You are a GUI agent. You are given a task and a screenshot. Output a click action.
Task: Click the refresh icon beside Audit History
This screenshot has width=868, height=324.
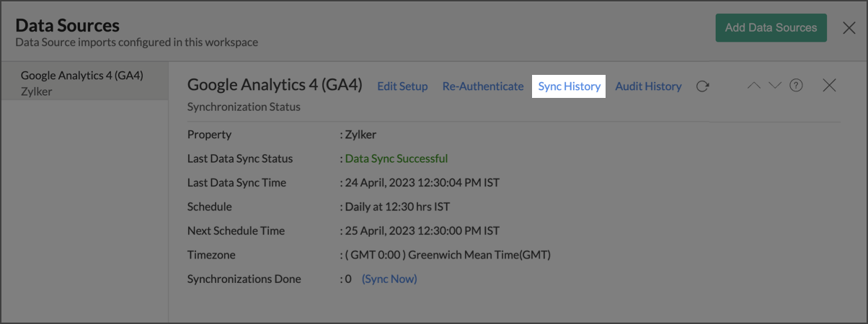tap(702, 86)
